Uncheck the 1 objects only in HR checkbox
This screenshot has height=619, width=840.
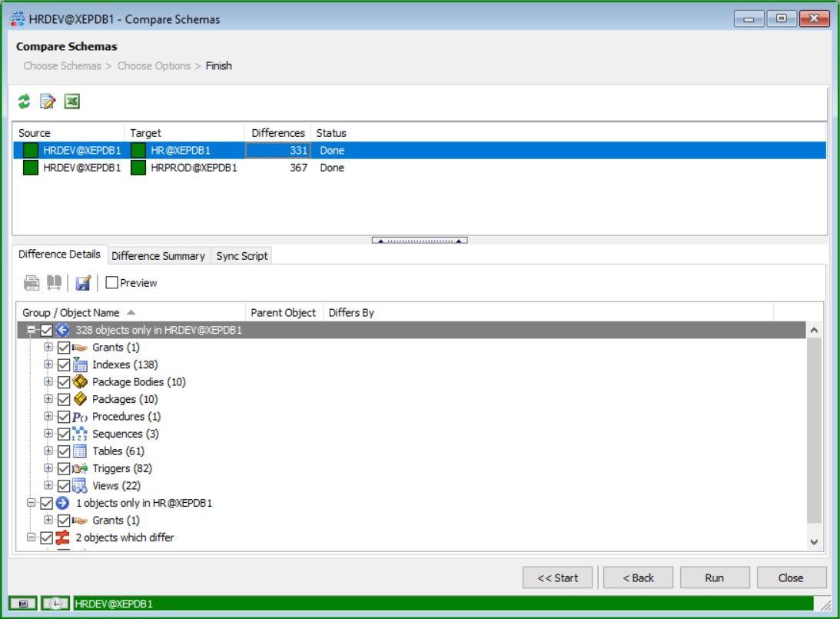47,503
